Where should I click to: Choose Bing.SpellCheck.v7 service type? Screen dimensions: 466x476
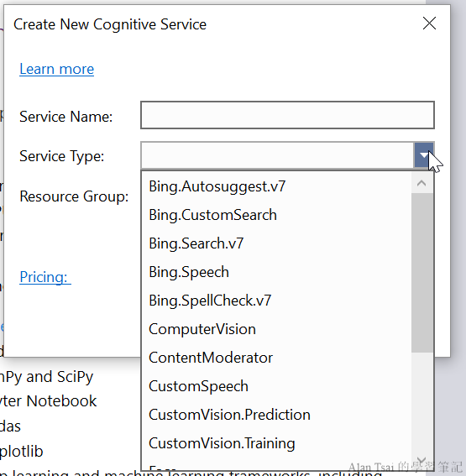276,301
